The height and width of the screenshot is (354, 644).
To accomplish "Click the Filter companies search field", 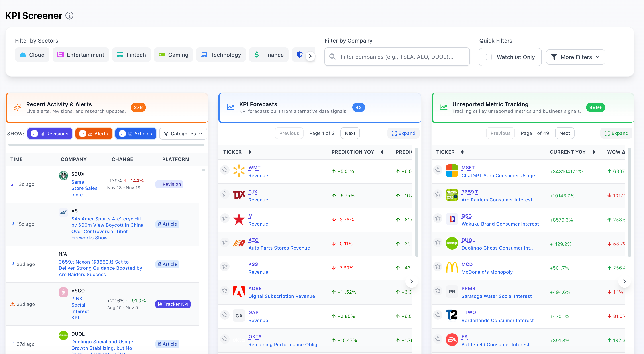I will pyautogui.click(x=397, y=57).
